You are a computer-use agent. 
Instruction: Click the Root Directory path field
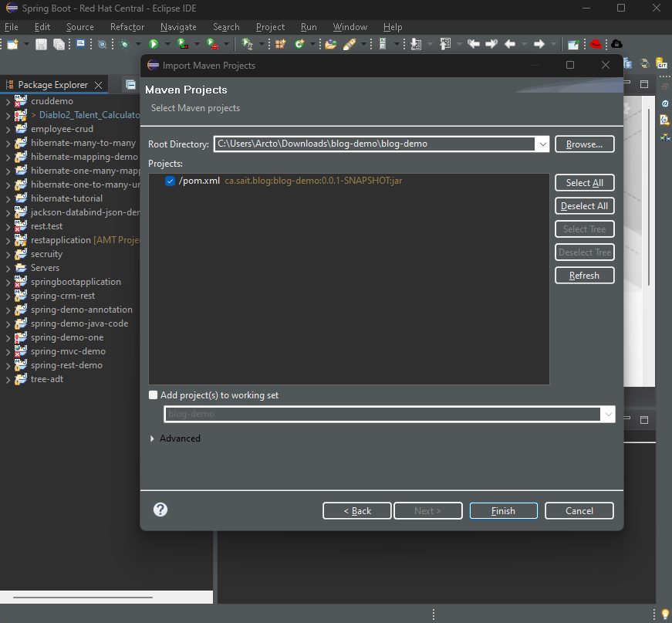tap(374, 144)
